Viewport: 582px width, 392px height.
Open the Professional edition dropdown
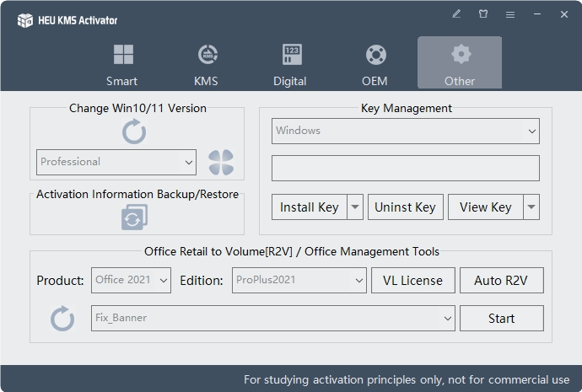[x=116, y=162]
